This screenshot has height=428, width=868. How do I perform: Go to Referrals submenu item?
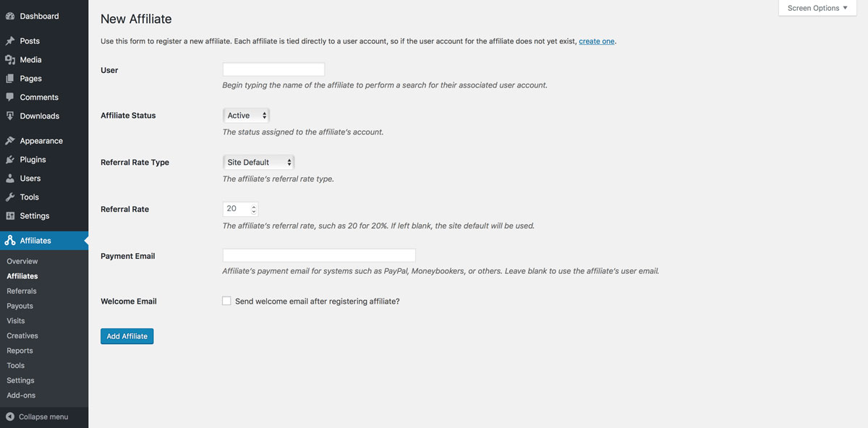22,291
